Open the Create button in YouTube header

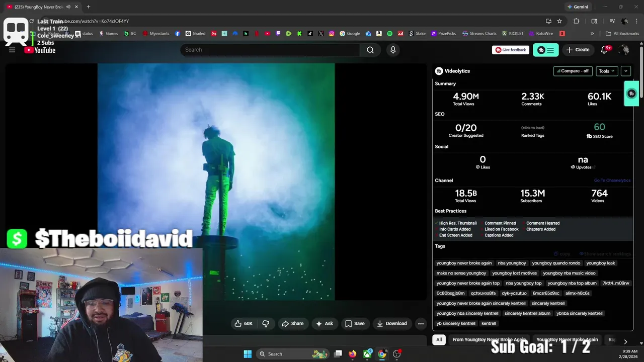[x=578, y=50]
